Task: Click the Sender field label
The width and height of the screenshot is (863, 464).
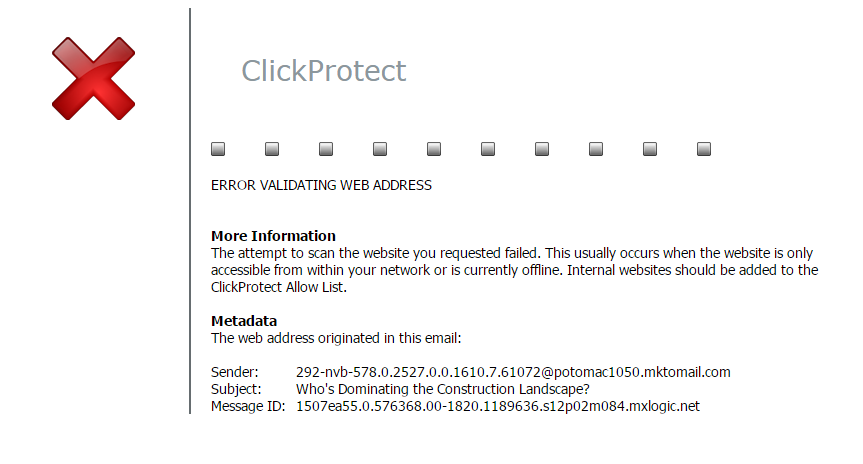Action: pyautogui.click(x=234, y=372)
